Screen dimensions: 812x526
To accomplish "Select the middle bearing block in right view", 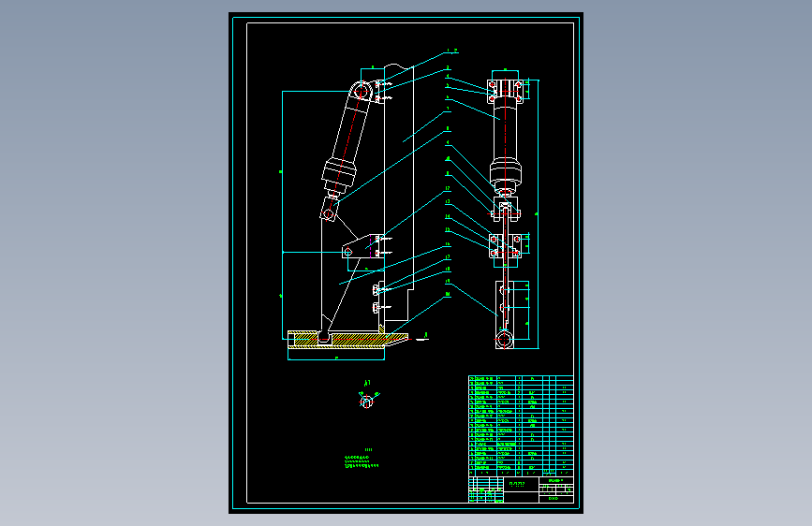I will 505,246.
